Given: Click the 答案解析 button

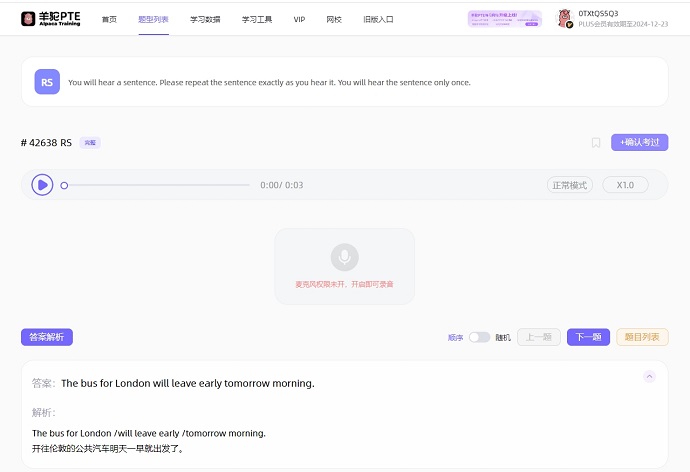Looking at the screenshot, I should click(x=47, y=337).
